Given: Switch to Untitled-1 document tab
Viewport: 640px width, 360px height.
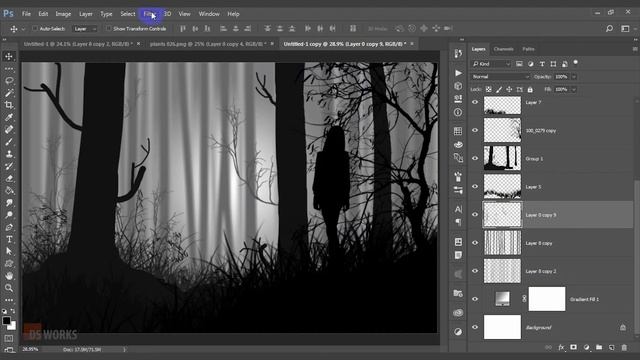Looking at the screenshot, I should coord(78,44).
